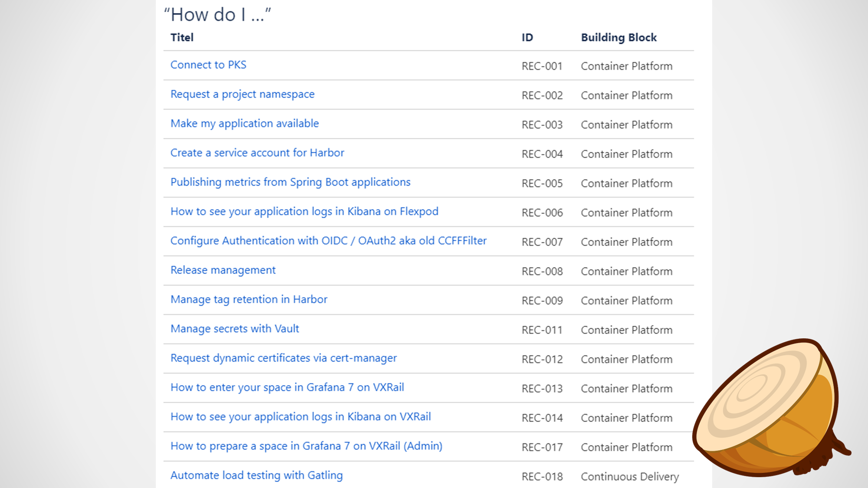The height and width of the screenshot is (488, 868).
Task: Open Manage secrets with Vault link
Action: click(234, 329)
